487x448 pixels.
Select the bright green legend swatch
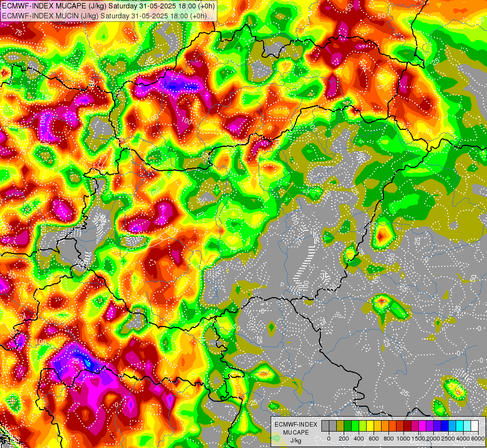point(355,426)
